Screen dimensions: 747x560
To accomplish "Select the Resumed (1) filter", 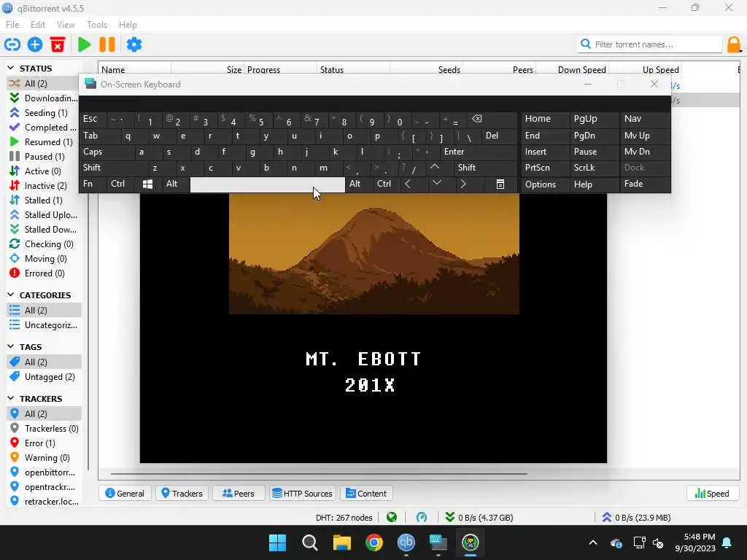I will 43,142.
